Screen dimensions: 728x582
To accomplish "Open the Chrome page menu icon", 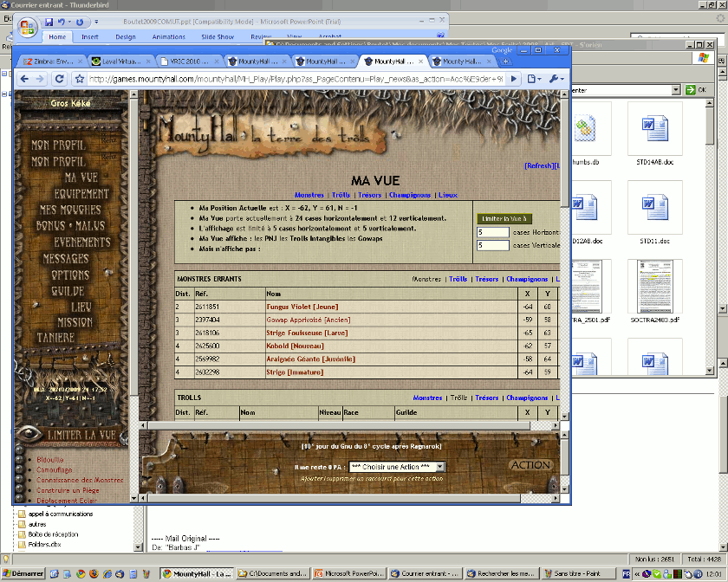I will coord(535,79).
